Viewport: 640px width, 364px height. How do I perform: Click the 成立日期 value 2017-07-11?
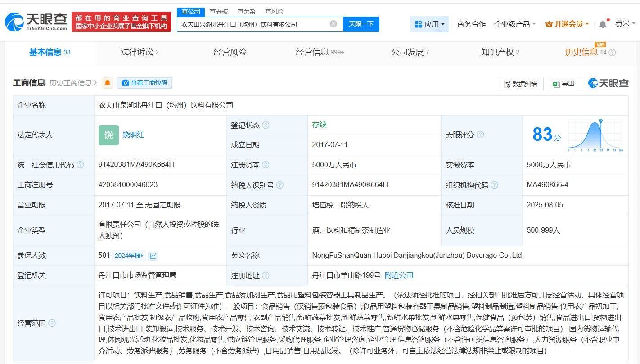point(329,145)
